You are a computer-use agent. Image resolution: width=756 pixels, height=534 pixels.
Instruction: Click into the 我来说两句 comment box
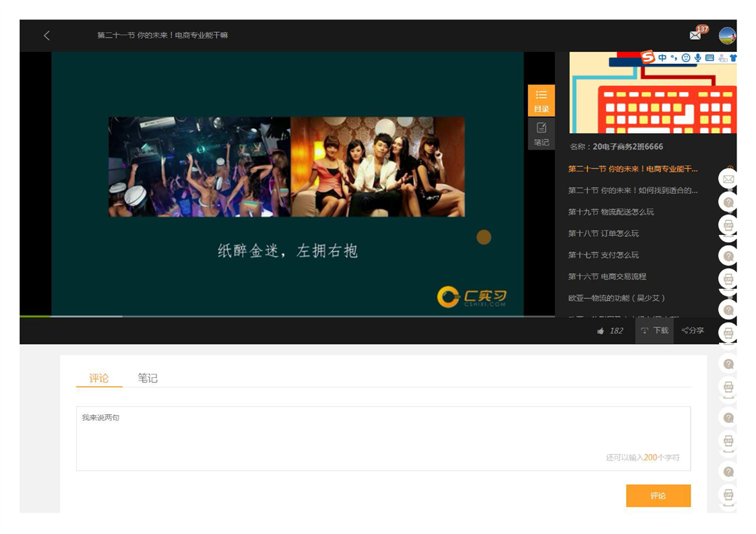(x=383, y=438)
